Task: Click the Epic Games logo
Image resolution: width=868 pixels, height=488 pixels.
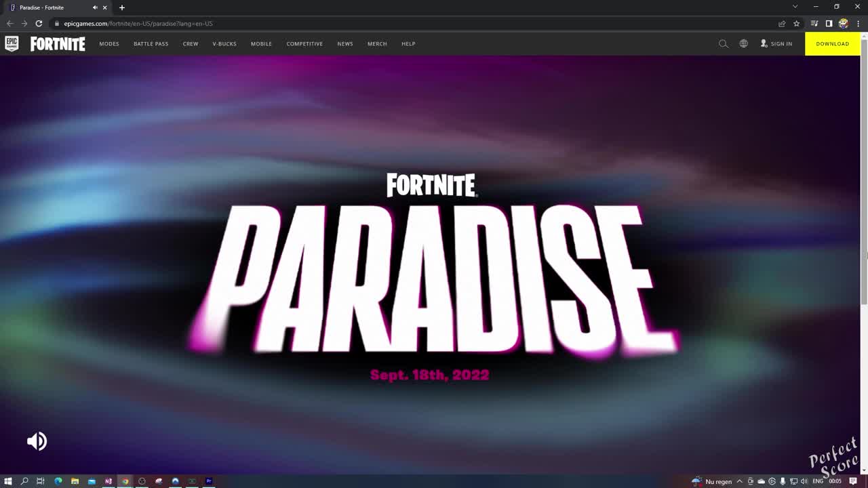Action: pyautogui.click(x=12, y=43)
